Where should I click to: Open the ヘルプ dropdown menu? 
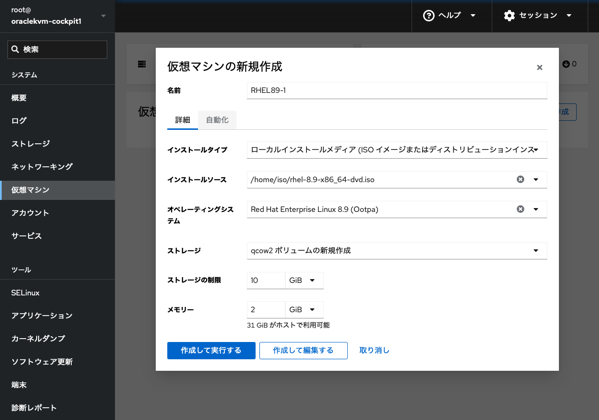click(x=449, y=16)
